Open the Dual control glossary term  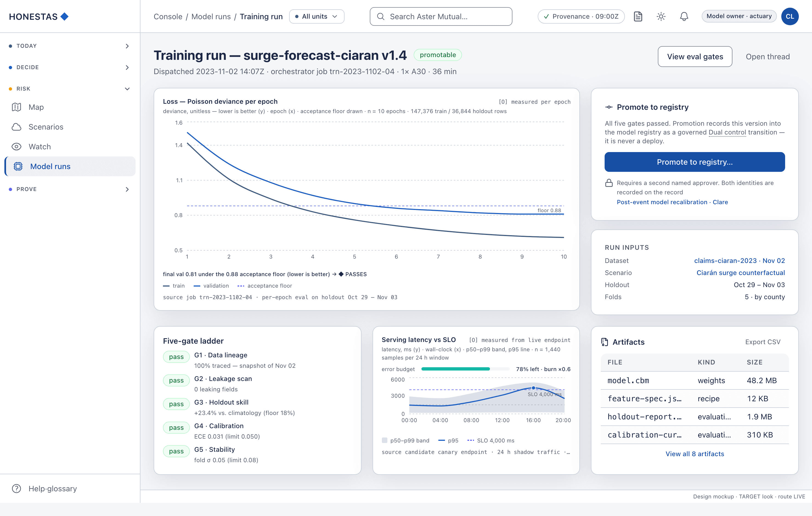point(727,132)
